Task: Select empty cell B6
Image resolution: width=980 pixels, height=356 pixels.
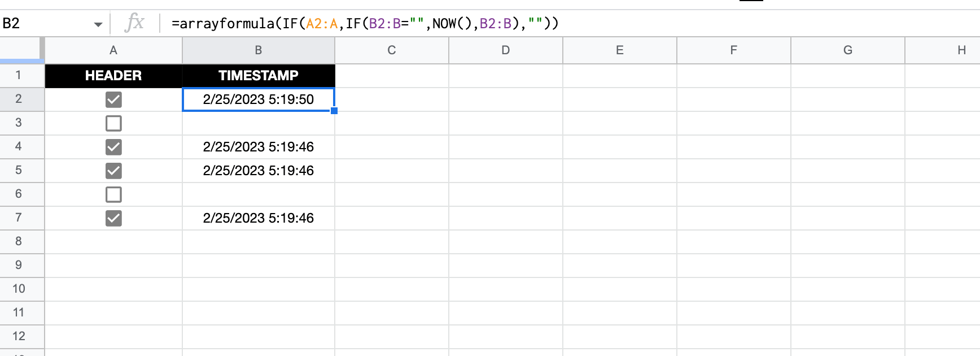Action: [259, 194]
